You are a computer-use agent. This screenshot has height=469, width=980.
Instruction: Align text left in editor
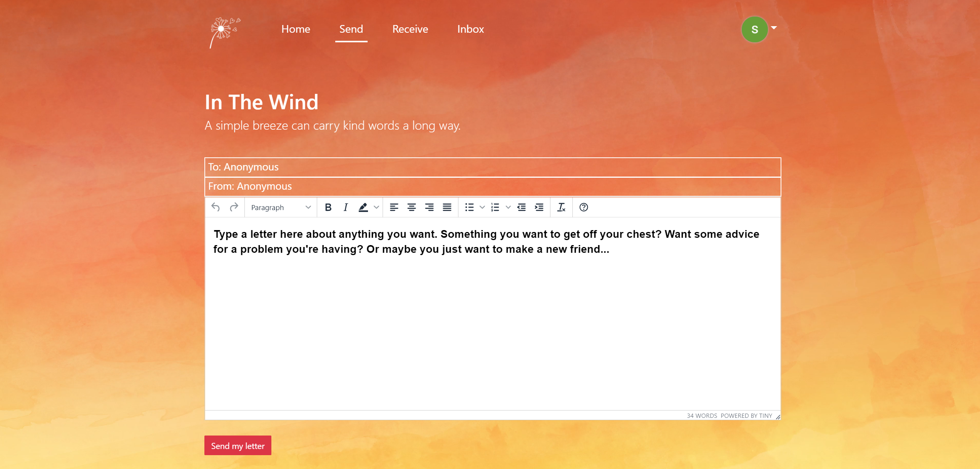tap(394, 207)
